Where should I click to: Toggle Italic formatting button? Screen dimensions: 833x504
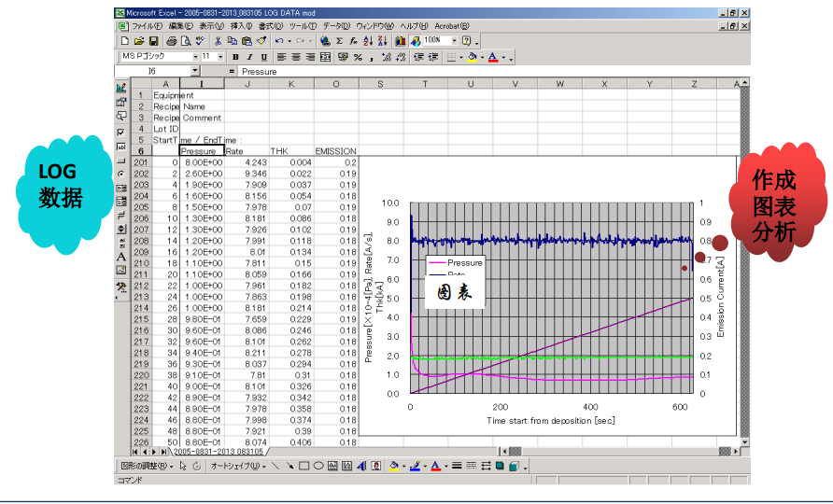249,57
